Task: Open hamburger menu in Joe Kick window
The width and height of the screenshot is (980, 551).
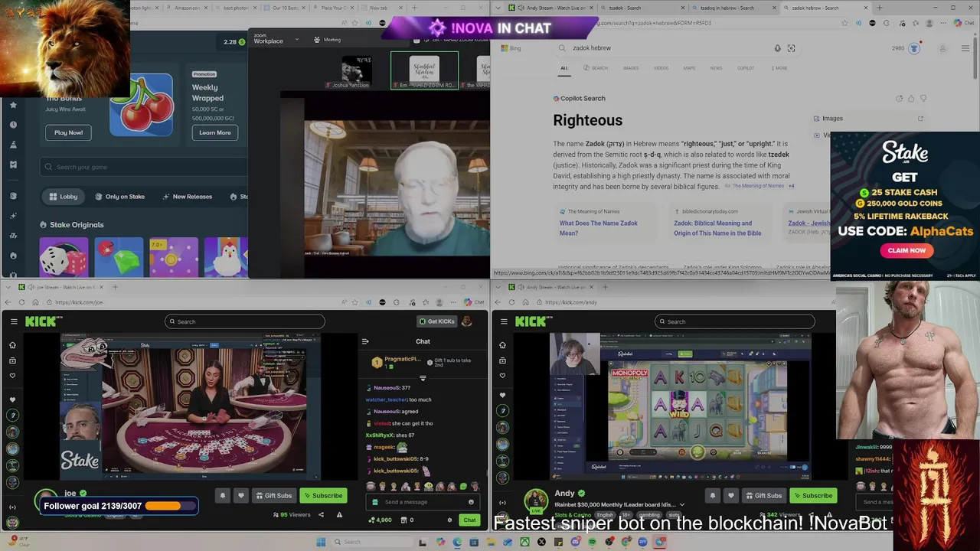Action: pos(14,321)
